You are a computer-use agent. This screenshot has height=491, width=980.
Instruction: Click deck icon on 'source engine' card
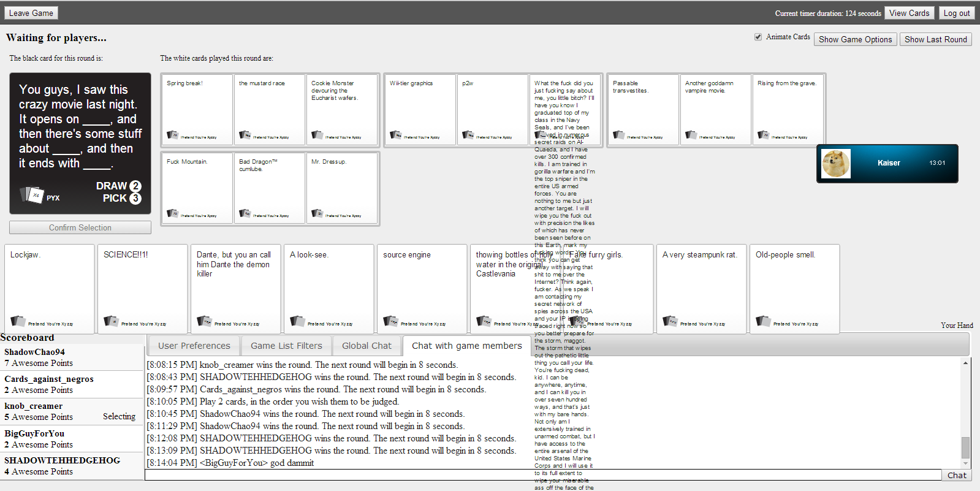coord(390,321)
